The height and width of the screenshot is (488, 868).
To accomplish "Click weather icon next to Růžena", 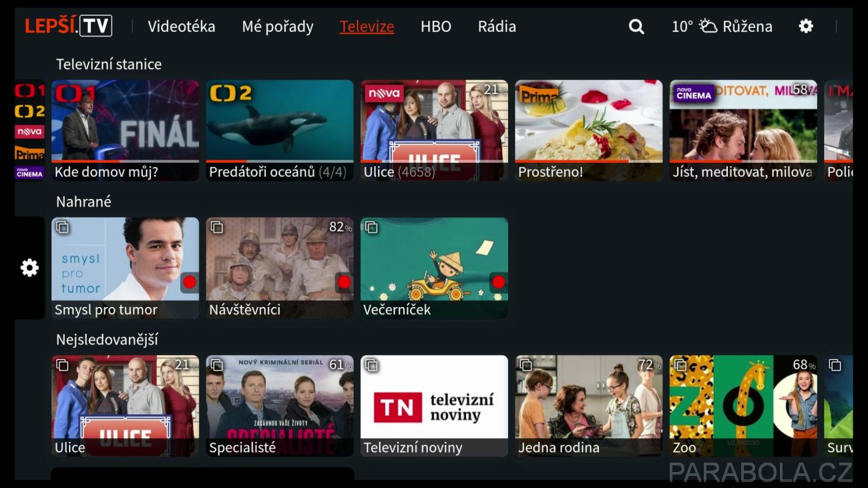I will 708,27.
